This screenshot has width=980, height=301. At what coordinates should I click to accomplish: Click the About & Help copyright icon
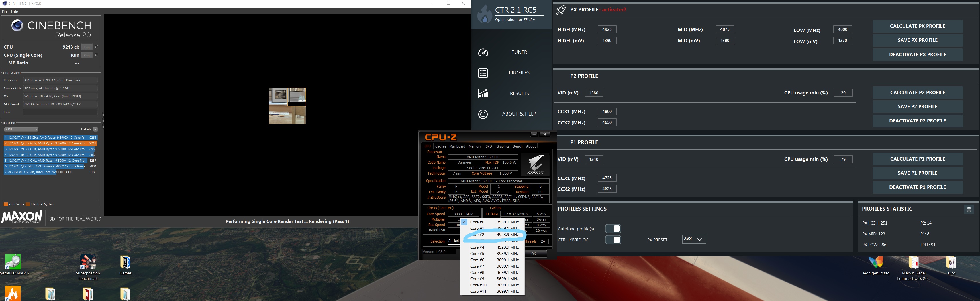coord(483,114)
